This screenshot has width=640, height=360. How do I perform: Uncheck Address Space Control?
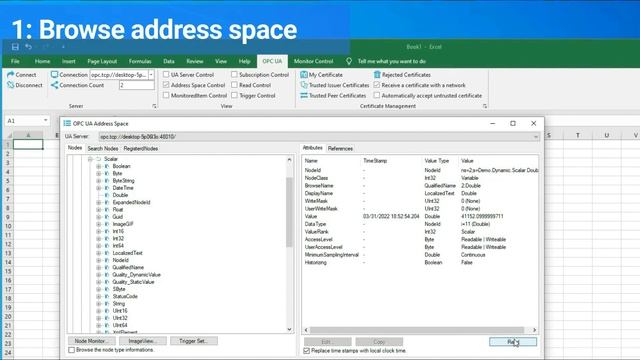click(166, 85)
